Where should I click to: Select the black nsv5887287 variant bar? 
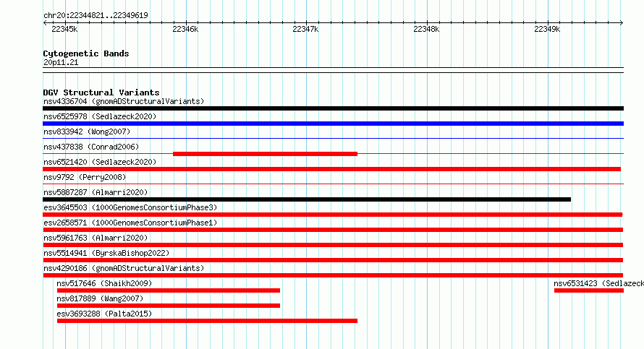tap(307, 199)
